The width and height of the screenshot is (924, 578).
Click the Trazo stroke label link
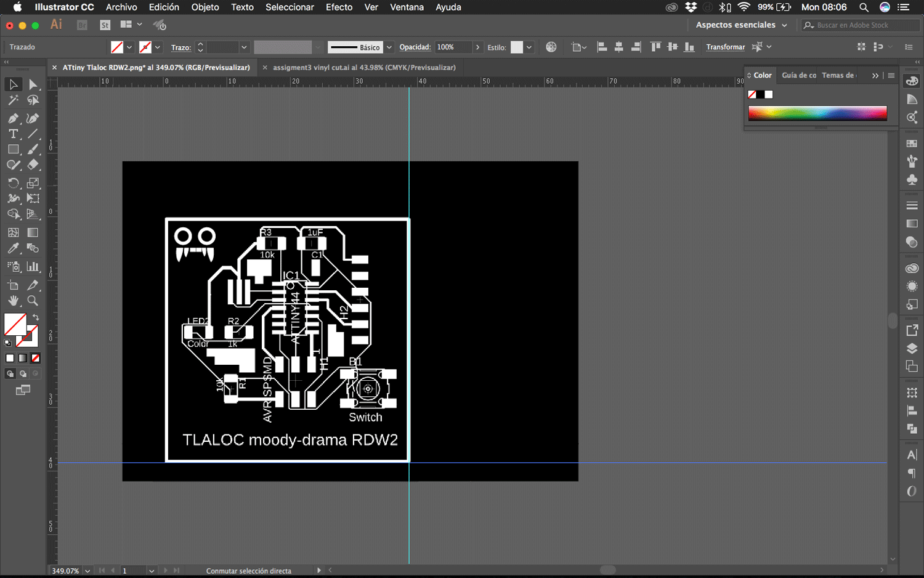(x=180, y=47)
